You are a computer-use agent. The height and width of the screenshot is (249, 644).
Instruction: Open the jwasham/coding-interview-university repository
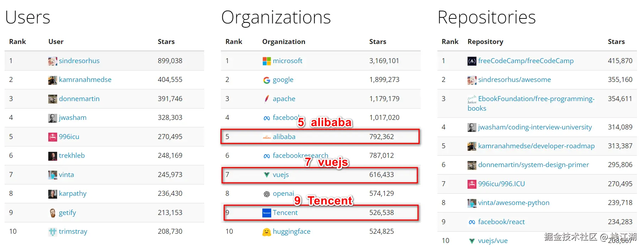[x=535, y=127]
